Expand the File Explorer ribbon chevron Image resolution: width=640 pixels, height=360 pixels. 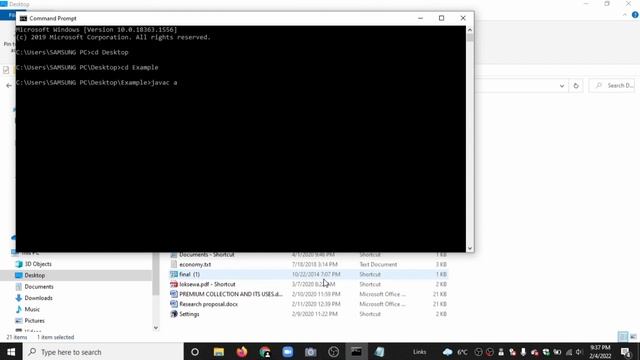coord(625,15)
